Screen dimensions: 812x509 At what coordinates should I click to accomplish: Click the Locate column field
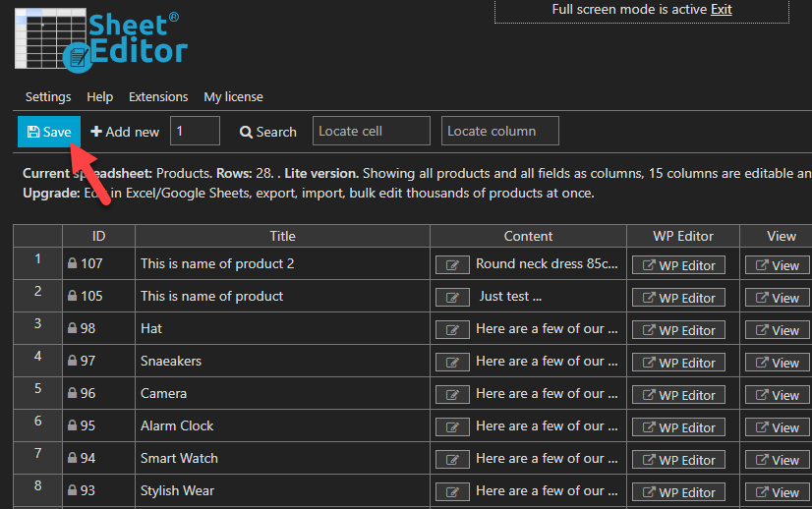click(x=499, y=131)
